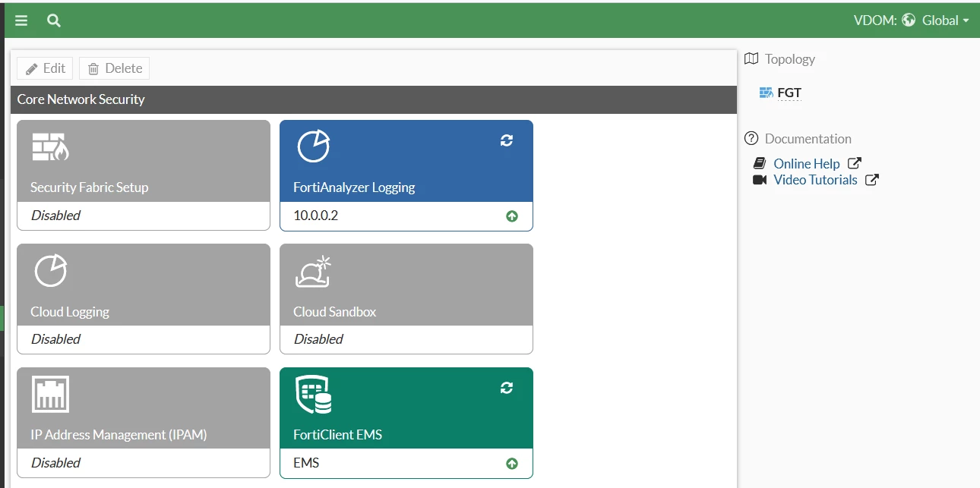Open the Online Help link
980x488 pixels.
(807, 164)
